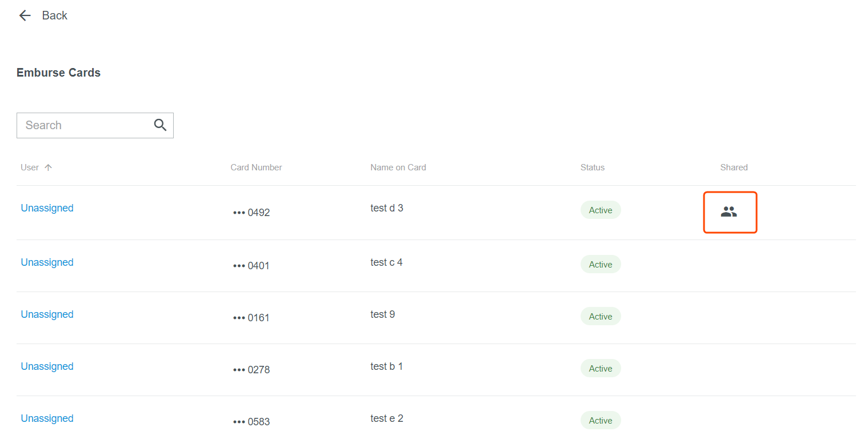Click the Active status badge for test c 4
This screenshot has height=443, width=868.
click(x=601, y=265)
